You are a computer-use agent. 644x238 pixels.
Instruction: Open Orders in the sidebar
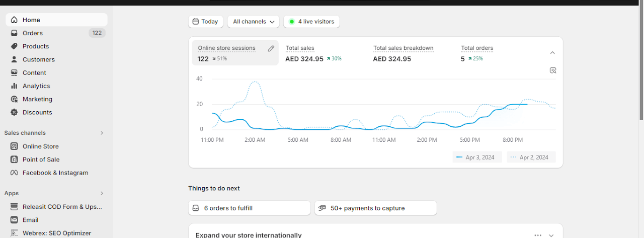click(x=33, y=33)
